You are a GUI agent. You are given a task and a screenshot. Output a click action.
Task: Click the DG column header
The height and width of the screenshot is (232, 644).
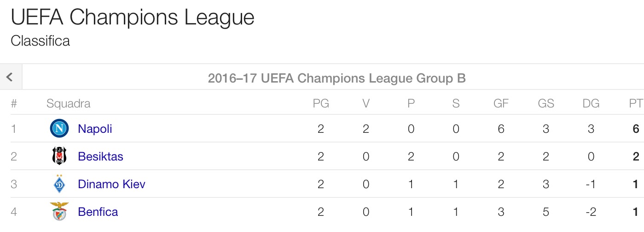click(591, 104)
